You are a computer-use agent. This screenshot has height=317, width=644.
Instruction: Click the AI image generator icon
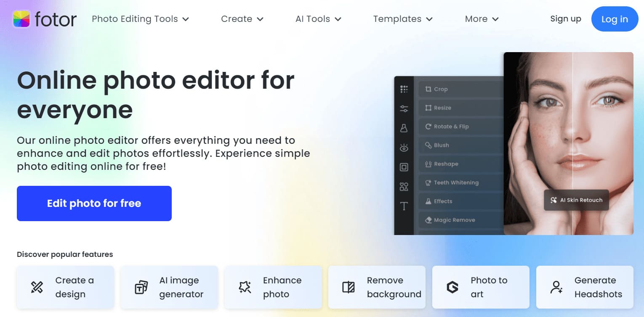(141, 287)
